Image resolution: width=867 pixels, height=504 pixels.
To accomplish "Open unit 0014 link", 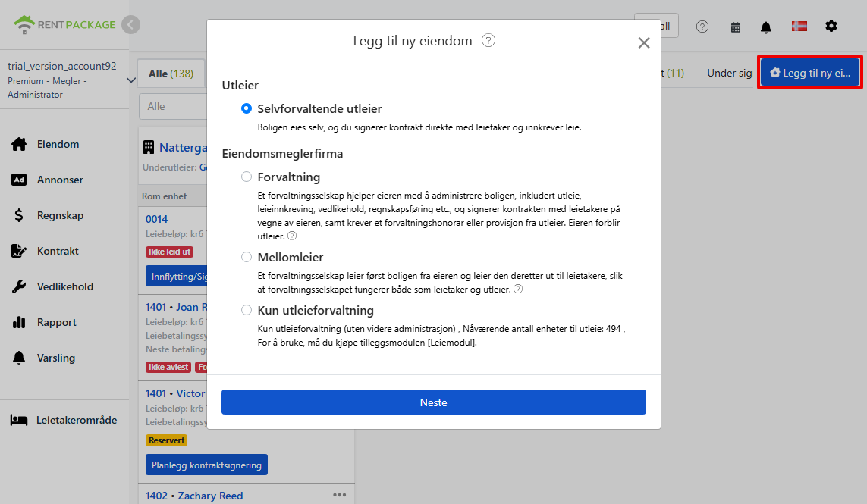I will (156, 219).
